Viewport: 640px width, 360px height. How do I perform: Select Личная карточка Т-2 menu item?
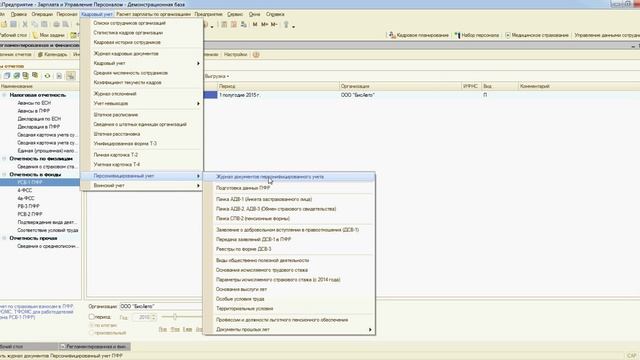142,155
